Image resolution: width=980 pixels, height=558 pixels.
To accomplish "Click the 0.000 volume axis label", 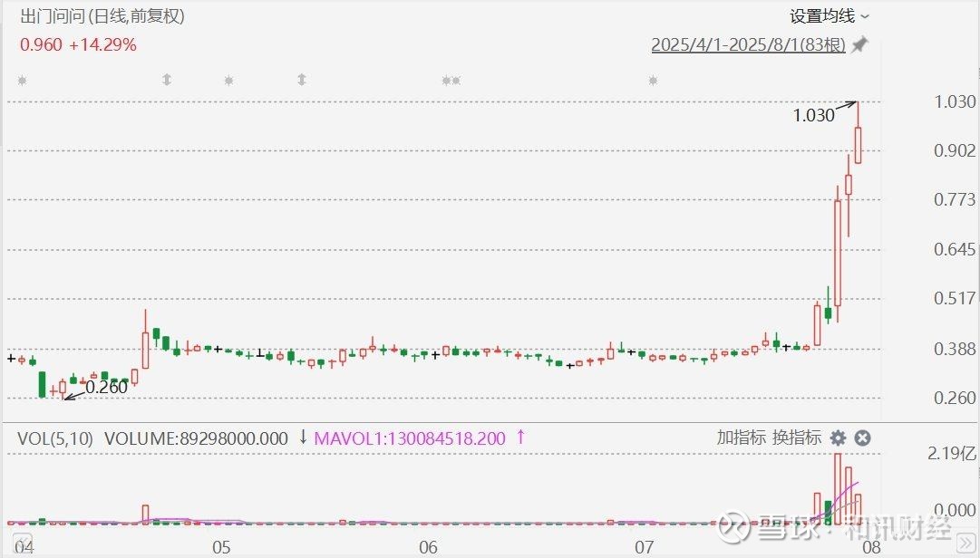I will pyautogui.click(x=955, y=510).
